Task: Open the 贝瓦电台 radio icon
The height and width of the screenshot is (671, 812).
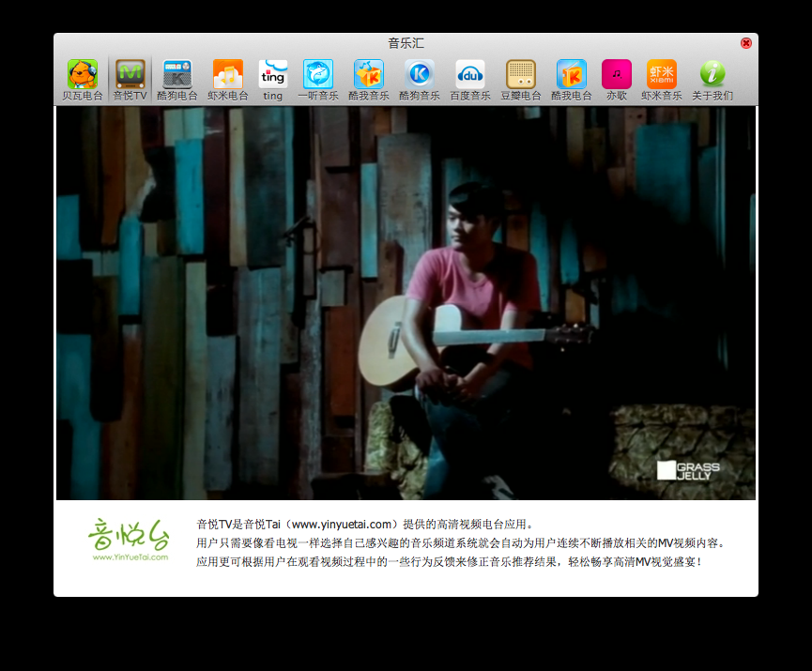Action: [x=83, y=80]
